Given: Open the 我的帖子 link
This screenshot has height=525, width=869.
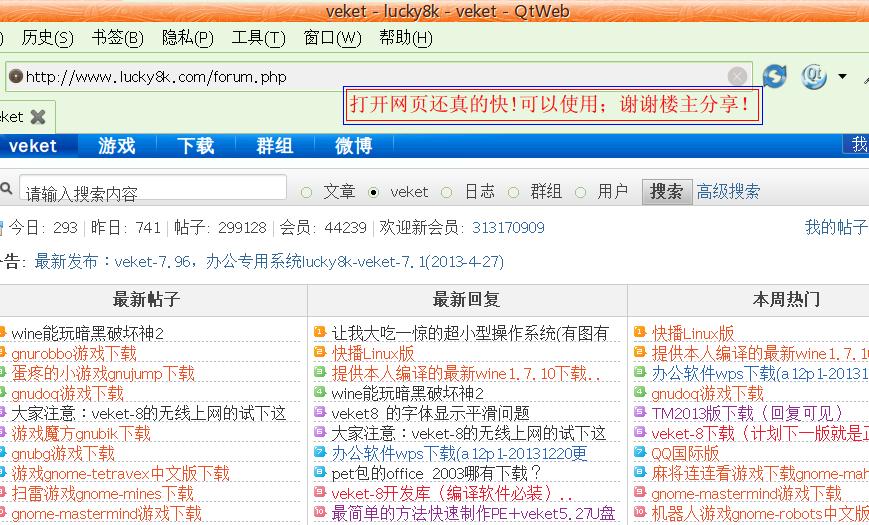Looking at the screenshot, I should pos(836,227).
